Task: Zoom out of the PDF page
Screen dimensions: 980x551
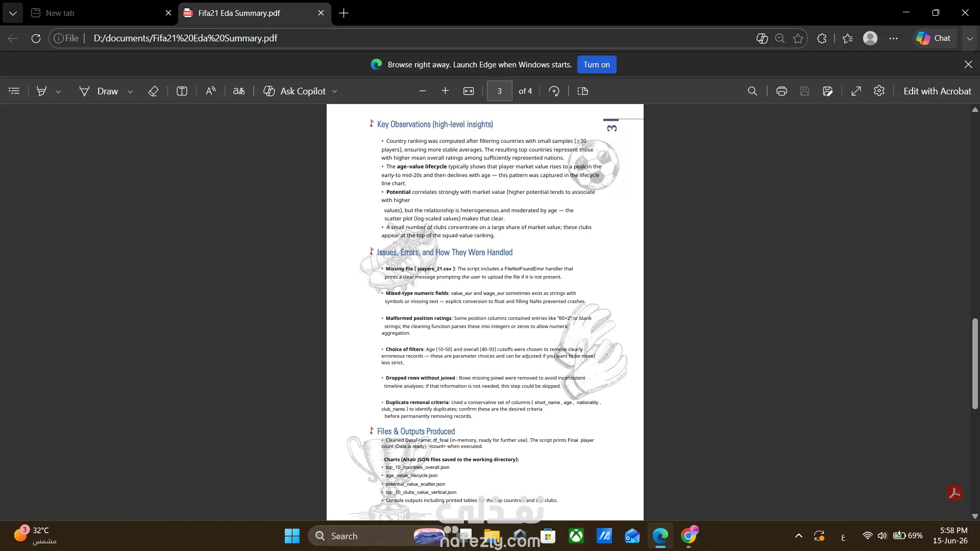Action: 422,91
